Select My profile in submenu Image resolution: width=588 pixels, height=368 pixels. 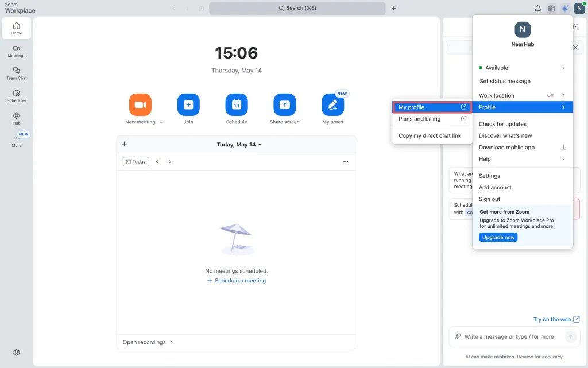(432, 107)
